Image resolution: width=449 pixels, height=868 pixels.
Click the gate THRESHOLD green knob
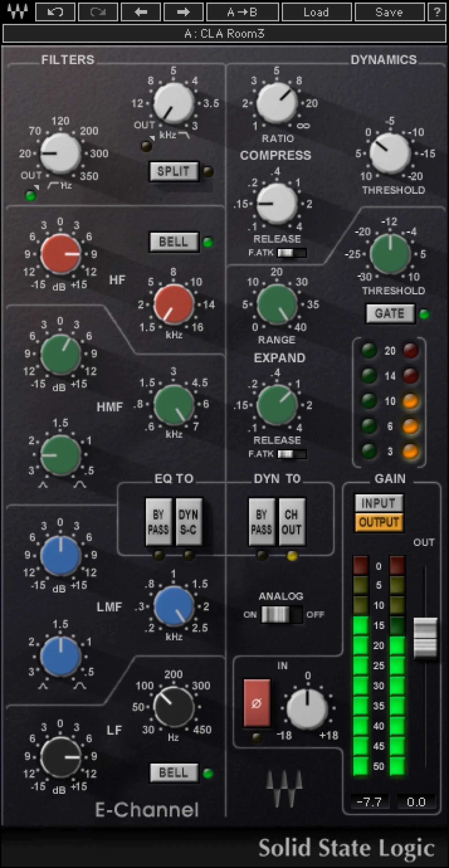390,254
